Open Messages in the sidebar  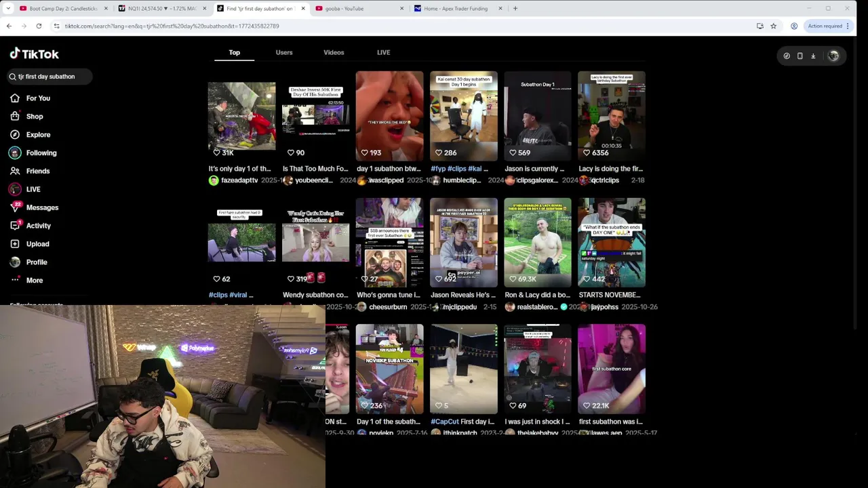tap(42, 207)
